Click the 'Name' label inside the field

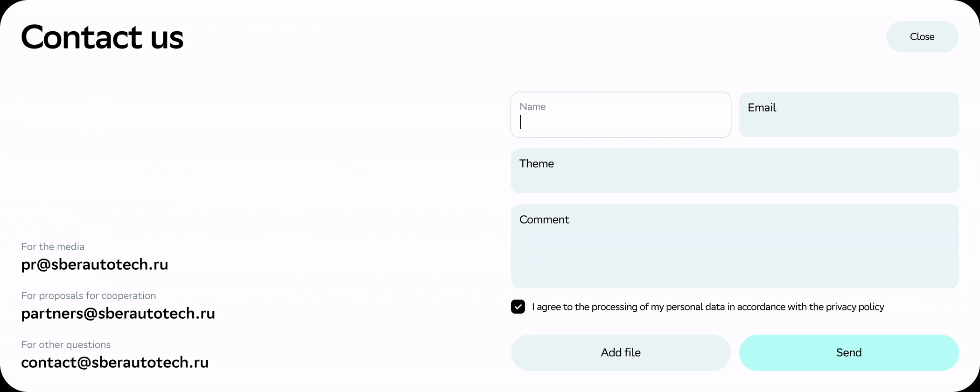click(532, 107)
